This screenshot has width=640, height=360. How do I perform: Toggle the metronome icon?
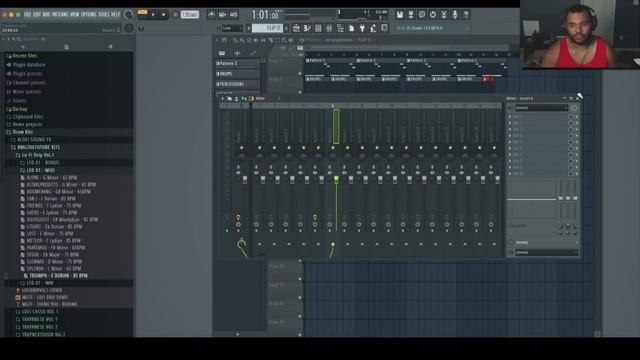(211, 15)
